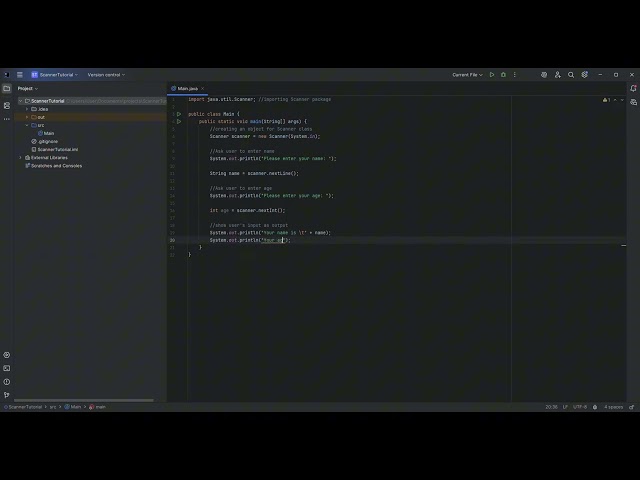Screen dimensions: 640x480
Task: Click ScannerTutorial in the breadcrumb bar
Action: coord(23,407)
